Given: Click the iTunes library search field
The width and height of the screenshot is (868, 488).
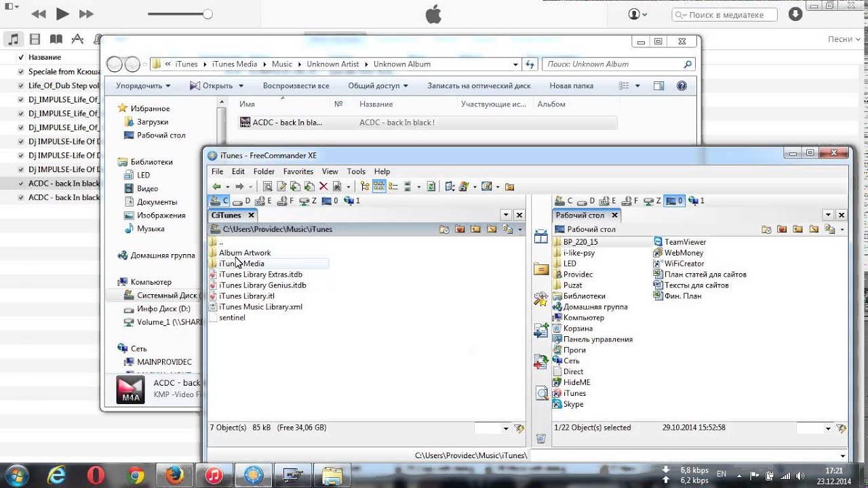Looking at the screenshot, I should click(726, 15).
